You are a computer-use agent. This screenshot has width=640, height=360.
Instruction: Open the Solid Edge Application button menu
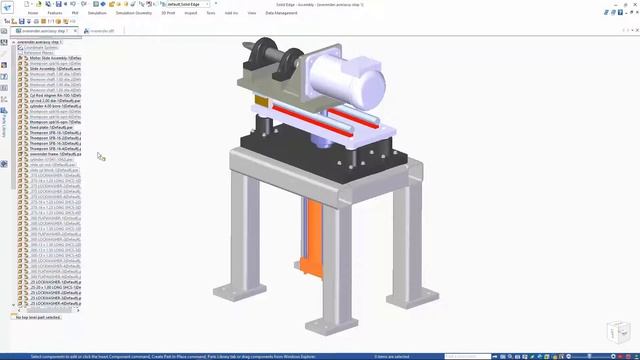coord(7,7)
